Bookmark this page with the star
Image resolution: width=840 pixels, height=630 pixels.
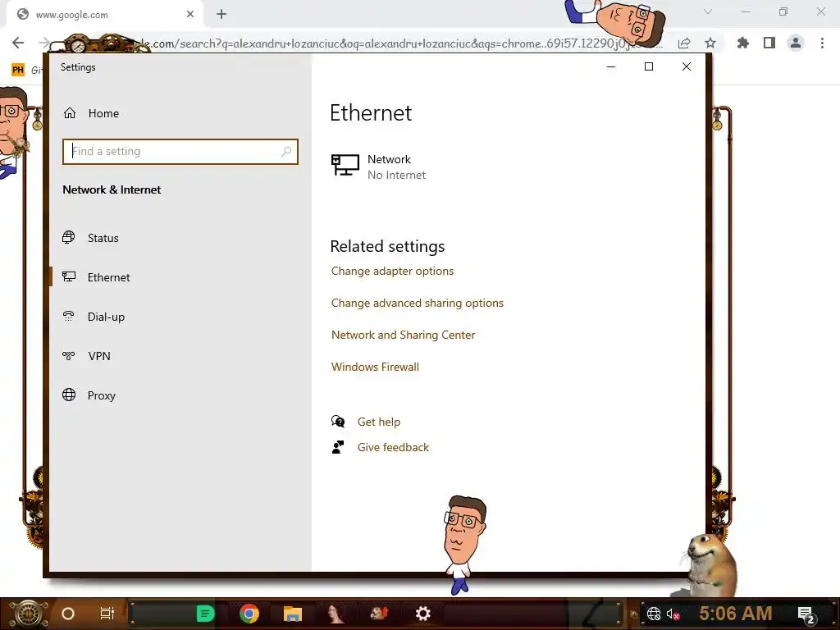tap(710, 43)
